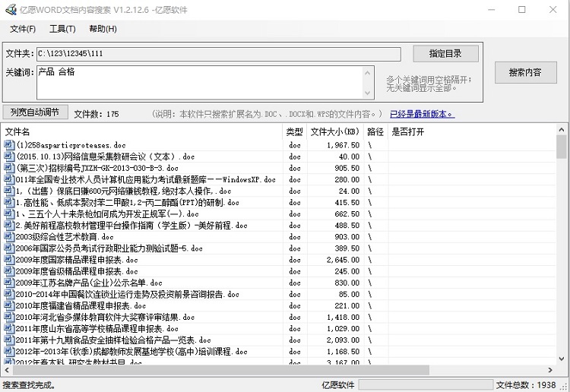
Task: Select file name (1)258asparticproteases.doc
Action: coord(71,145)
